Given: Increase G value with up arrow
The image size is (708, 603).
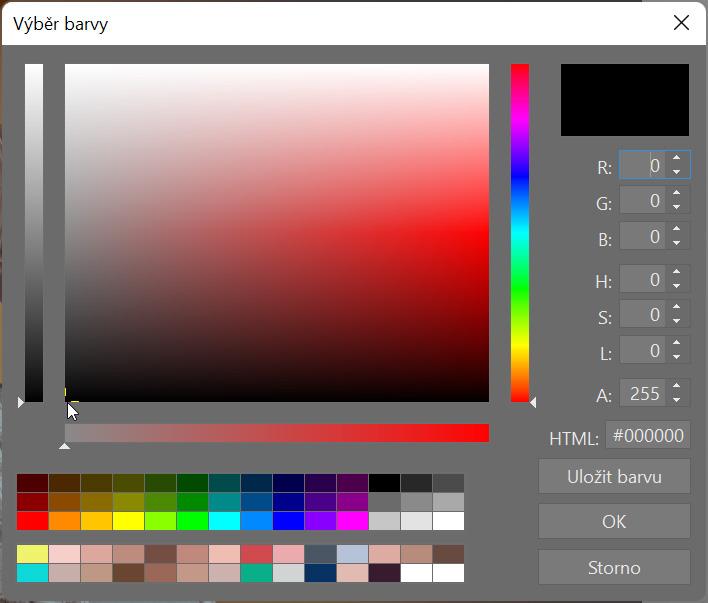Looking at the screenshot, I should [676, 193].
